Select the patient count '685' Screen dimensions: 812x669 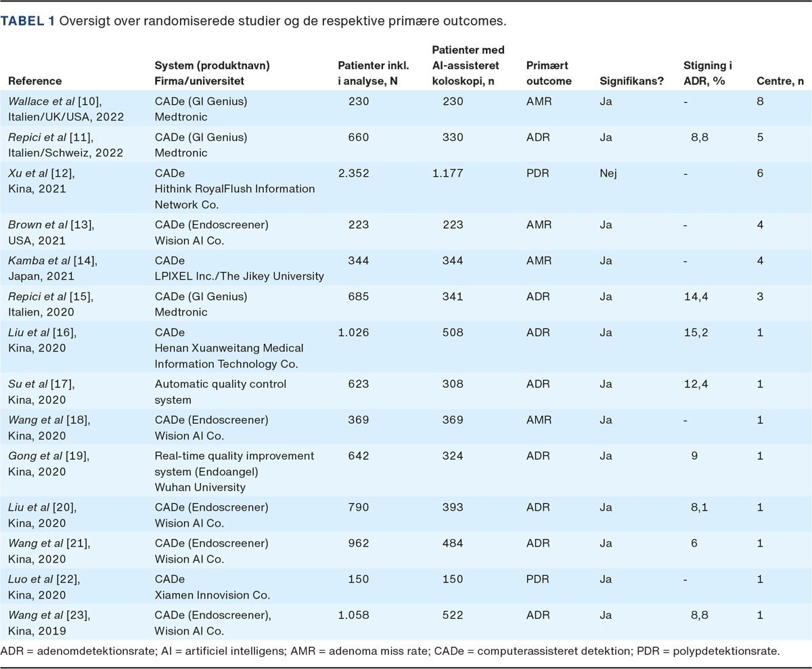pyautogui.click(x=359, y=296)
